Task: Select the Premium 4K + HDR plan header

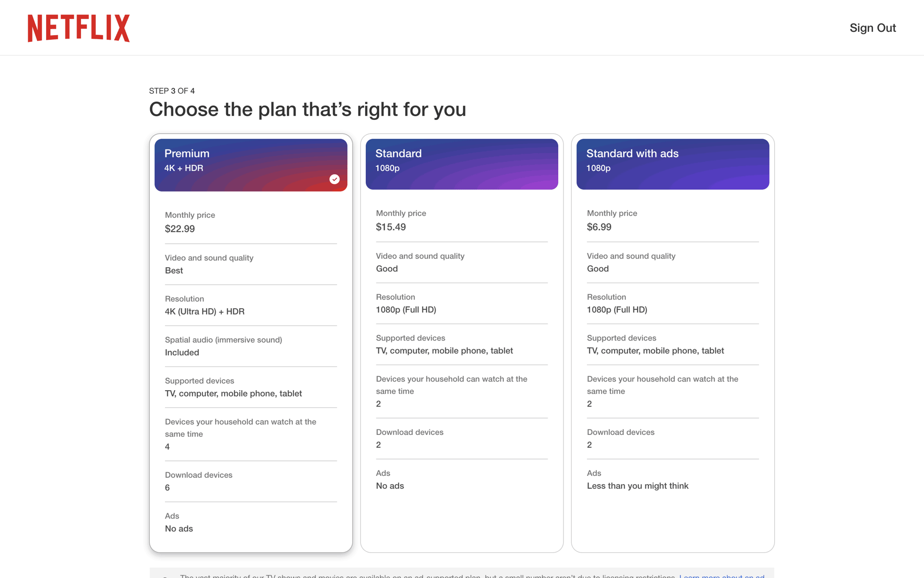Action: pos(251,165)
